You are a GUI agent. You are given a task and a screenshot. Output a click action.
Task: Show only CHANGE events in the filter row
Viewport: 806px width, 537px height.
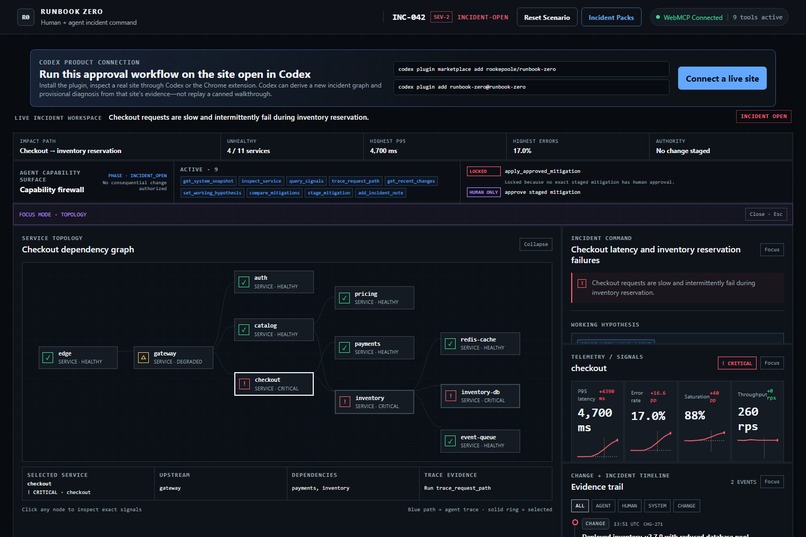(686, 506)
